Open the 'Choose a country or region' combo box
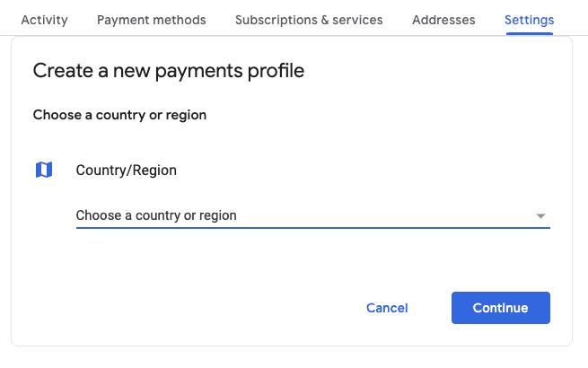 (305, 215)
